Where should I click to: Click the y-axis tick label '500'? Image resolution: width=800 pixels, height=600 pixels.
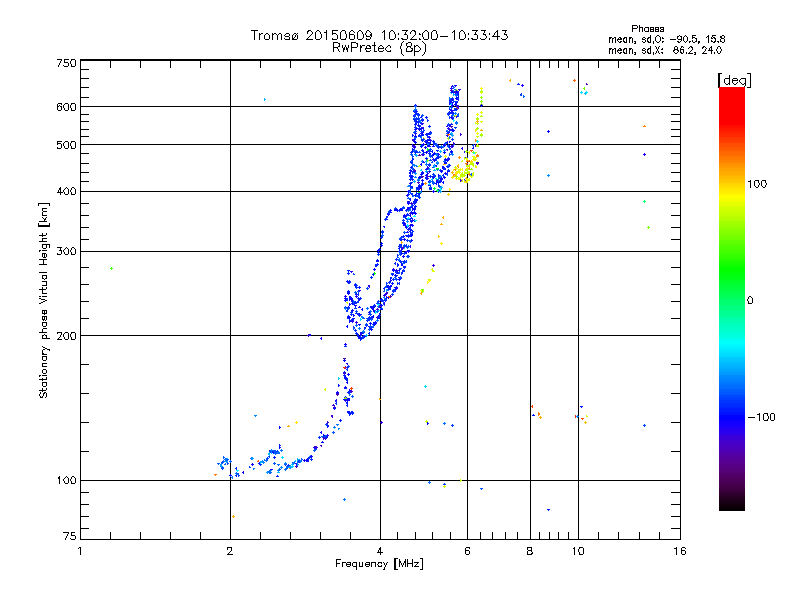coord(67,145)
